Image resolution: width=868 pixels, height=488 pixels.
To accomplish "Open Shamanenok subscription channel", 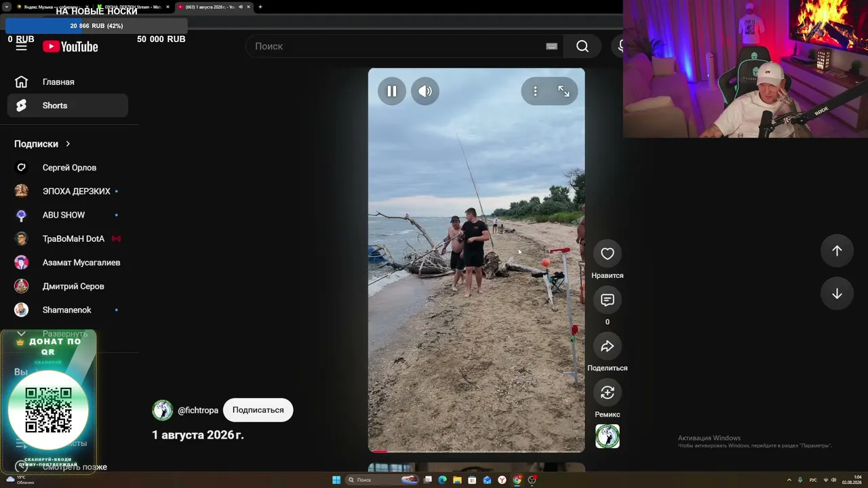I will pos(68,310).
